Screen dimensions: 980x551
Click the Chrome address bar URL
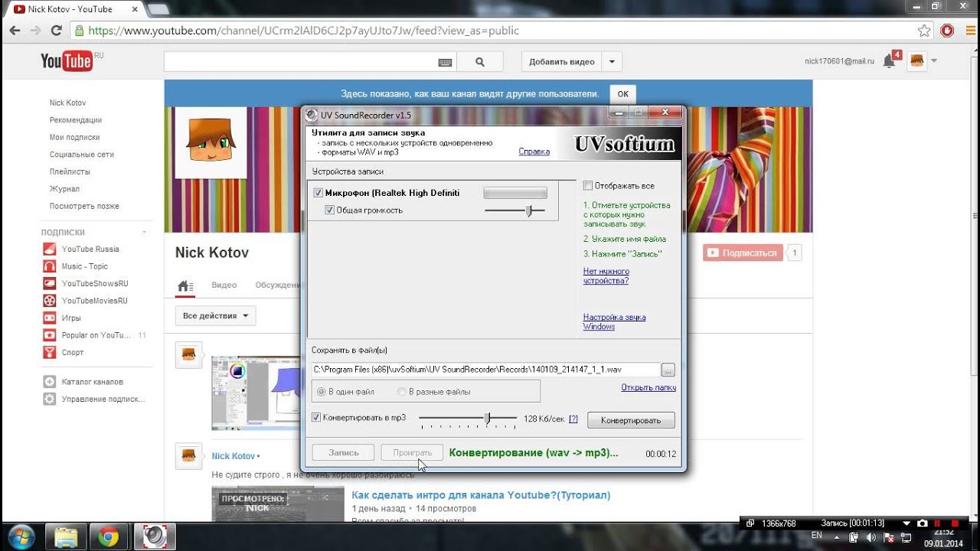pyautogui.click(x=304, y=31)
